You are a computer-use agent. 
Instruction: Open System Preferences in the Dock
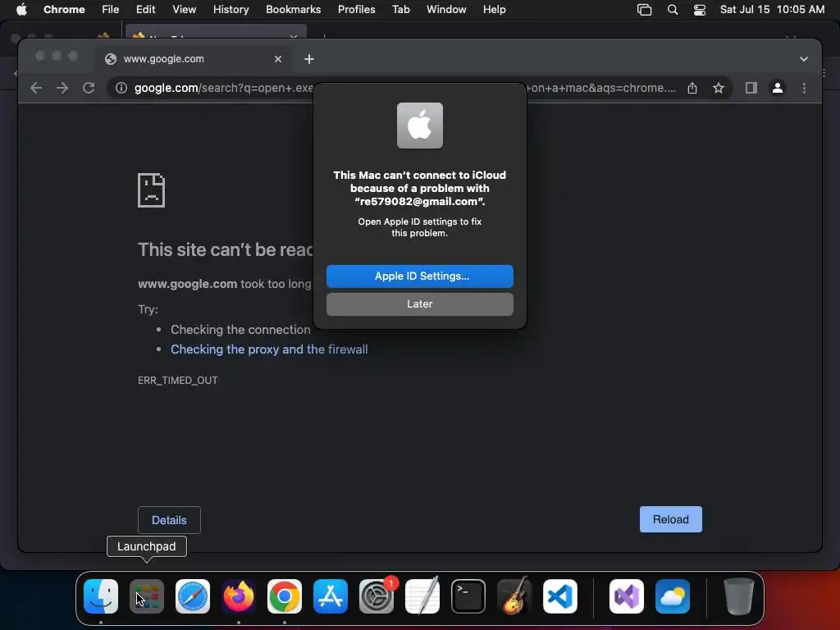click(376, 596)
